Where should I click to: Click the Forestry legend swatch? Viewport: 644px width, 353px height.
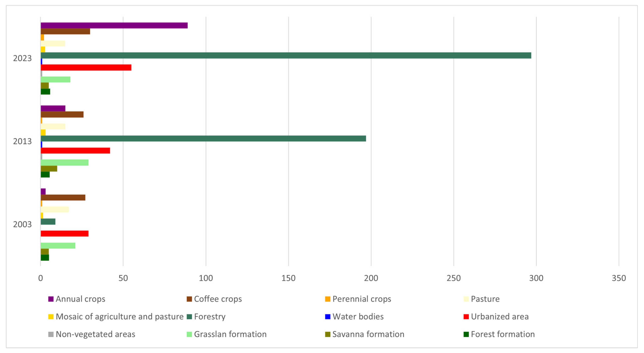pyautogui.click(x=189, y=317)
